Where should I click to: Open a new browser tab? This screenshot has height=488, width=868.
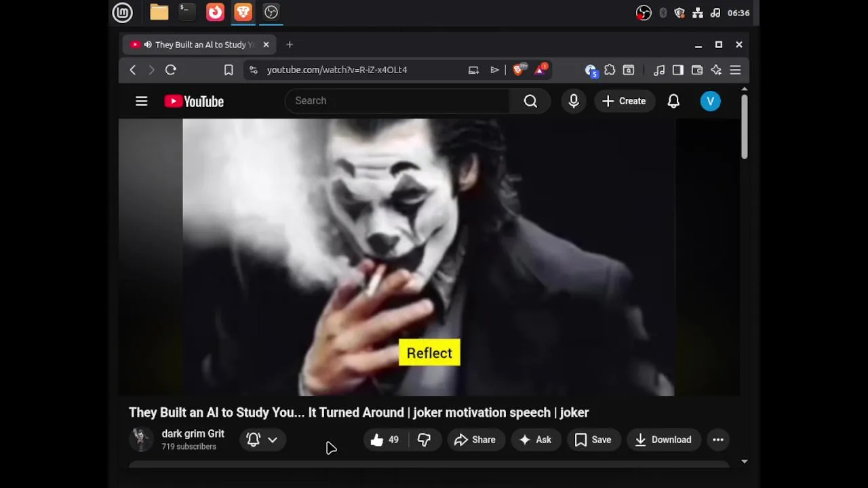coord(290,45)
